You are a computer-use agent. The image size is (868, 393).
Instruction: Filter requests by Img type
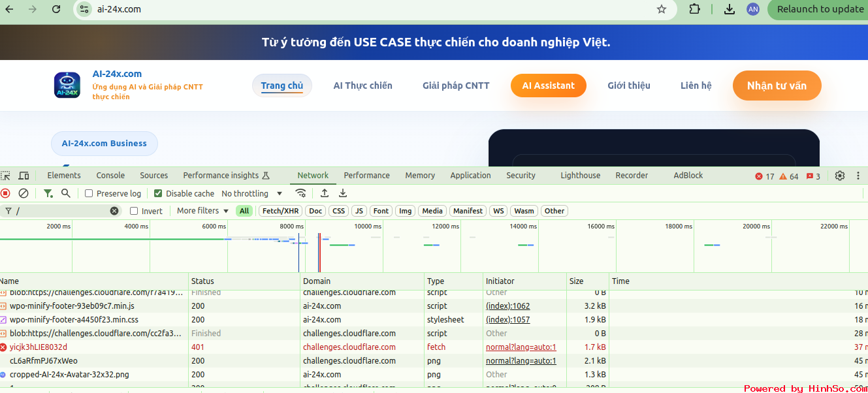(406, 211)
